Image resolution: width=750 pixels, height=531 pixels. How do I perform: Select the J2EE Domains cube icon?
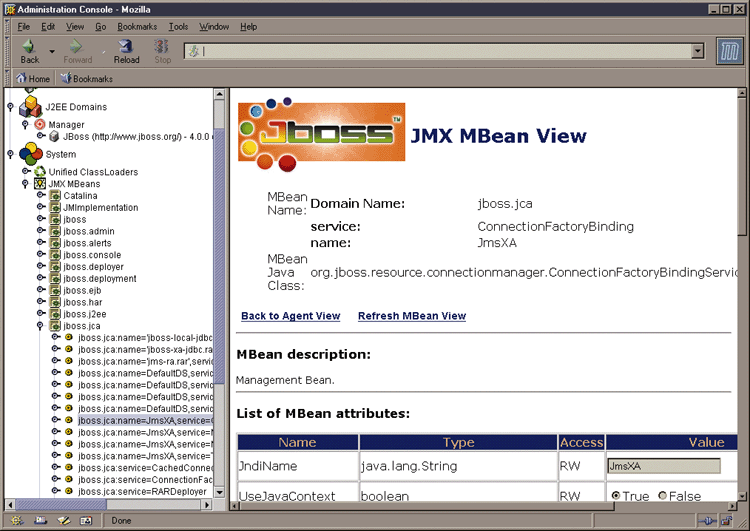click(30, 107)
